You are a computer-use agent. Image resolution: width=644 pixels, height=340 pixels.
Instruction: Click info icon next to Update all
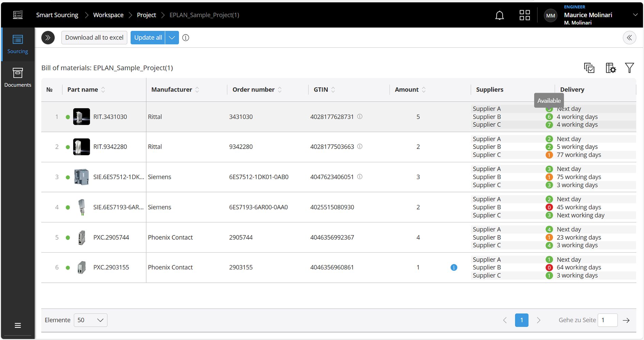tap(186, 38)
